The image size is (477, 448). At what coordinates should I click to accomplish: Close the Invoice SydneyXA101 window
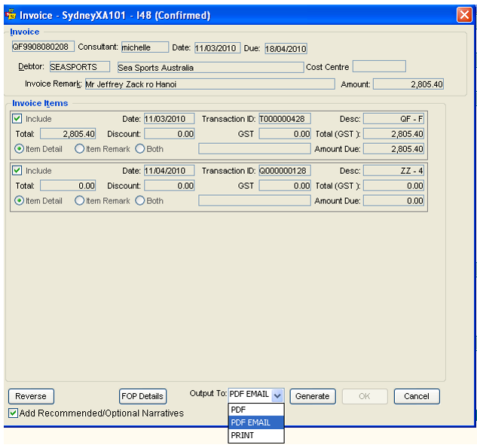coord(464,14)
